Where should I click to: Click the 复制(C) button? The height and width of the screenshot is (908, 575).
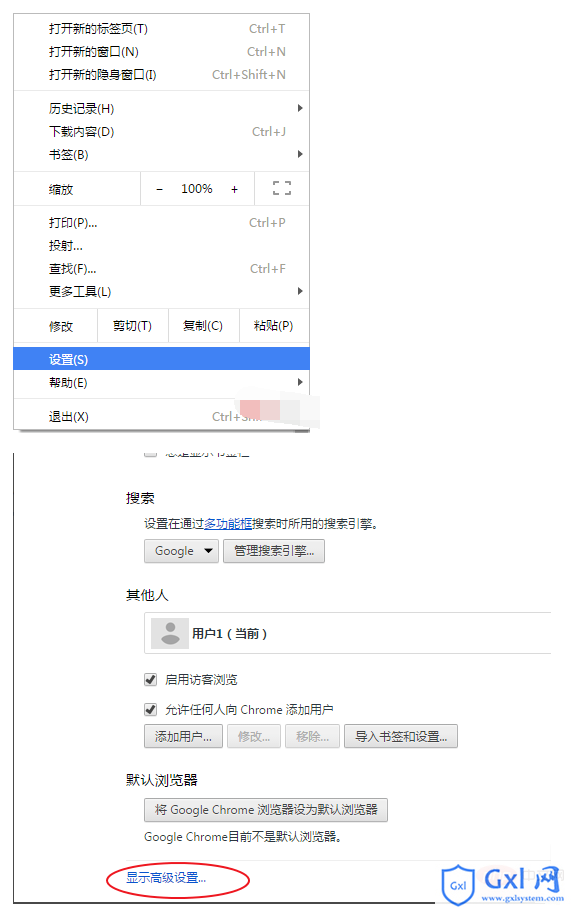(203, 326)
